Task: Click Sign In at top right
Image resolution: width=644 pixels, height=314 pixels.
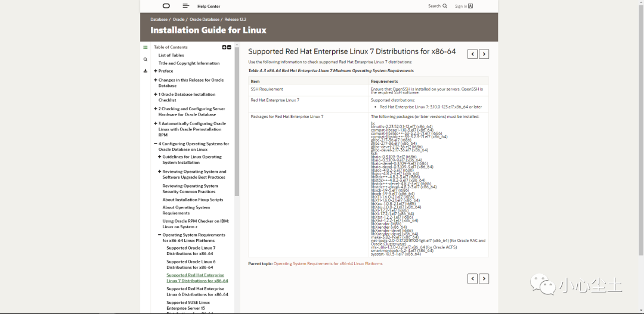Action: coord(464,6)
